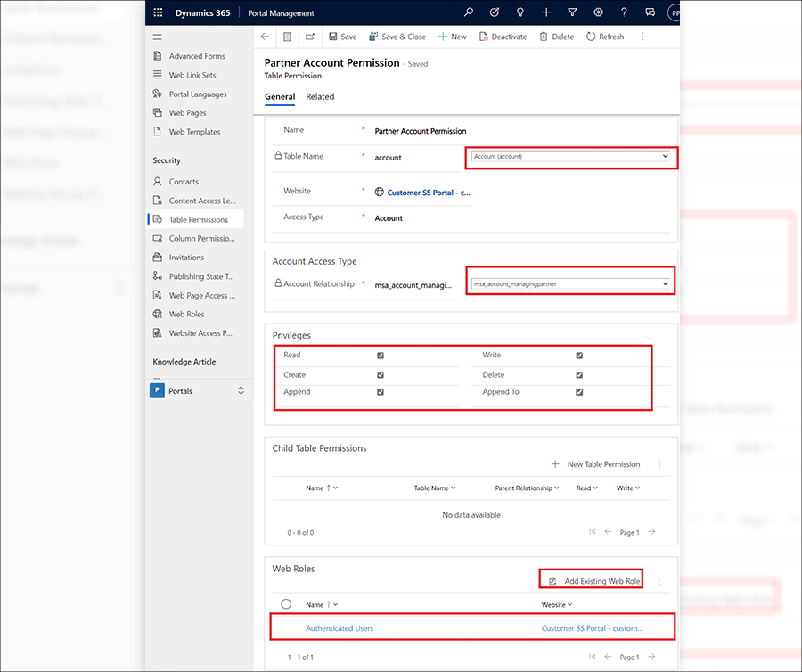Open Web Roles more commands ellipsis
The image size is (802, 672).
tap(659, 581)
